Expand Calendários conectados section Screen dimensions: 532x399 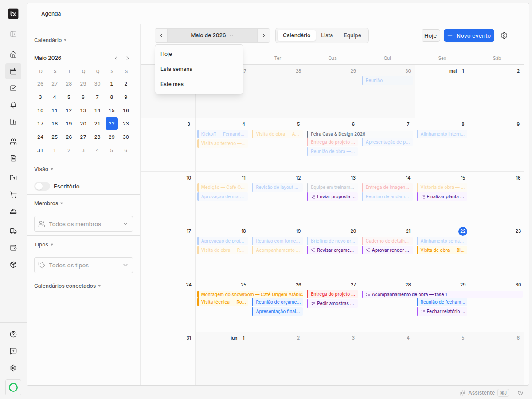pos(67,286)
